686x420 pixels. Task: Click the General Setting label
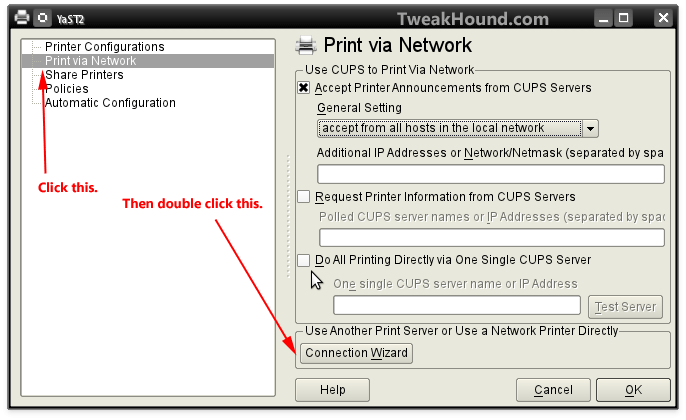(359, 108)
